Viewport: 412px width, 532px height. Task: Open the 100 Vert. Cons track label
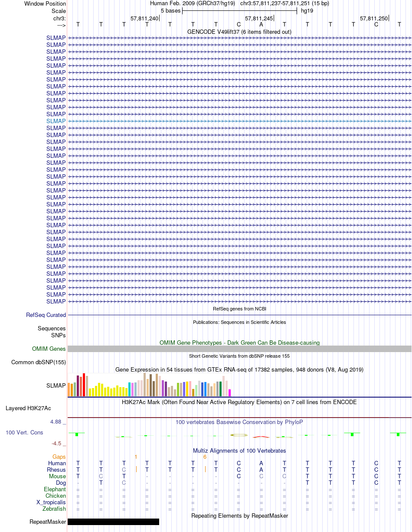click(x=24, y=433)
